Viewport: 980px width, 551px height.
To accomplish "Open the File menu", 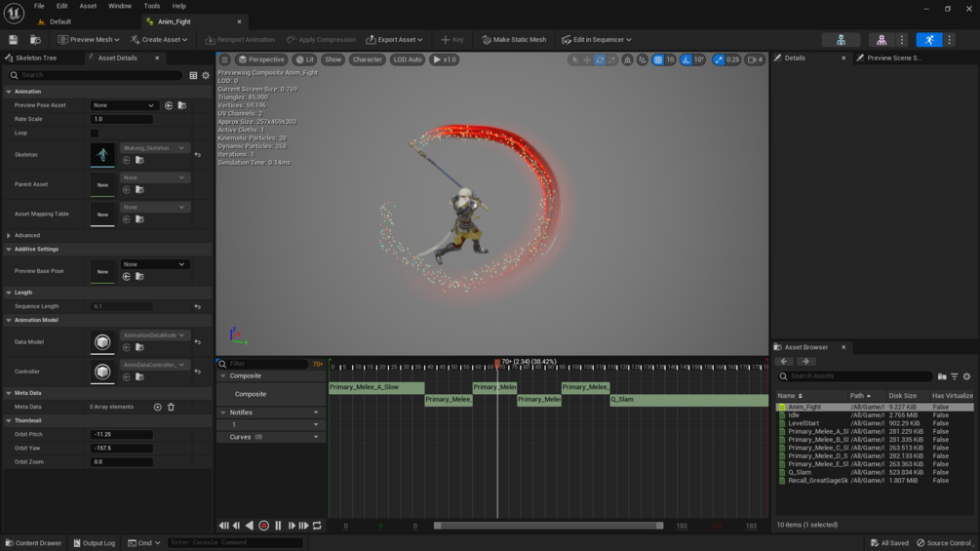I will pos(39,6).
